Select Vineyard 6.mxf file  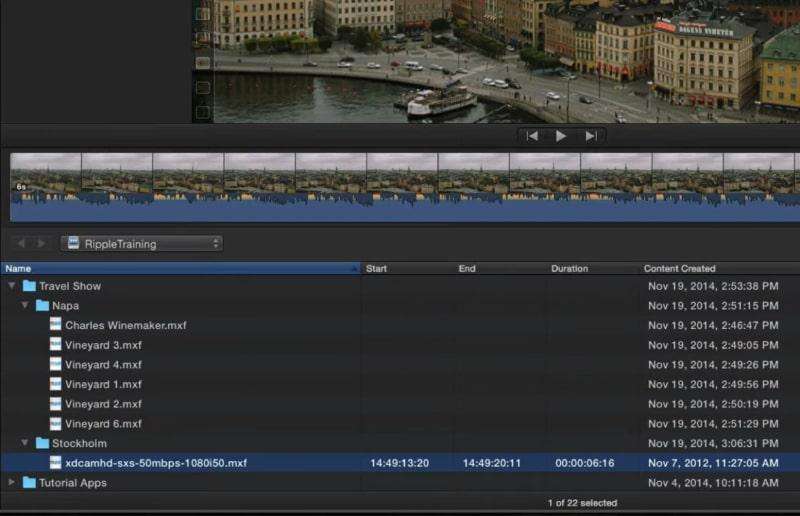pyautogui.click(x=103, y=424)
